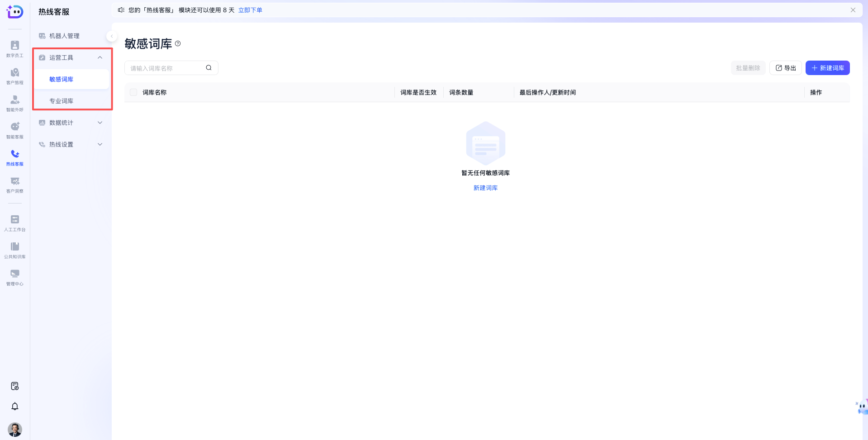
Task: Select the 客户洞察 sidebar icon
Action: tap(15, 185)
